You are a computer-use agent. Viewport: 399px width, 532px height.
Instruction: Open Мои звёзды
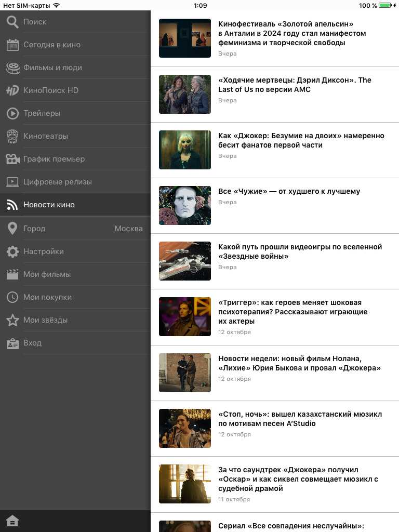tap(75, 320)
